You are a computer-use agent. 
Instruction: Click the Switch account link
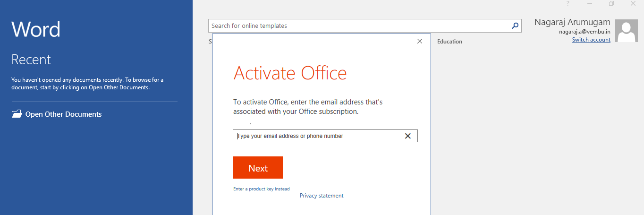[x=591, y=40]
